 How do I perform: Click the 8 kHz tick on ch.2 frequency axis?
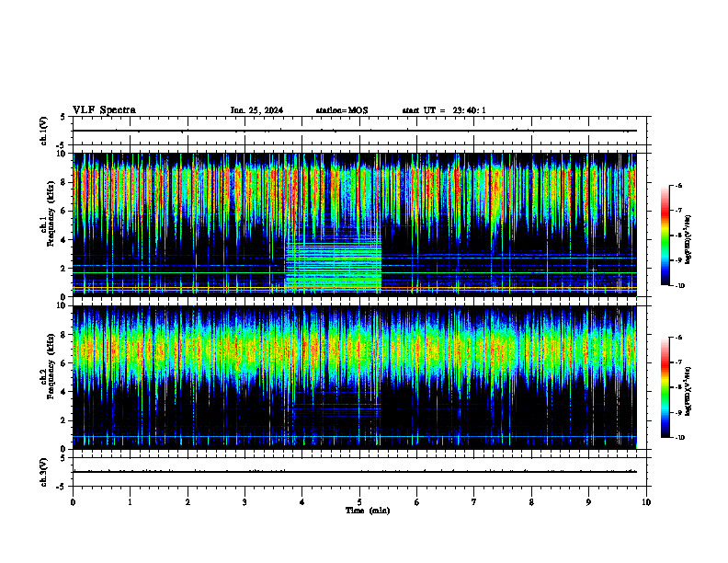point(64,335)
